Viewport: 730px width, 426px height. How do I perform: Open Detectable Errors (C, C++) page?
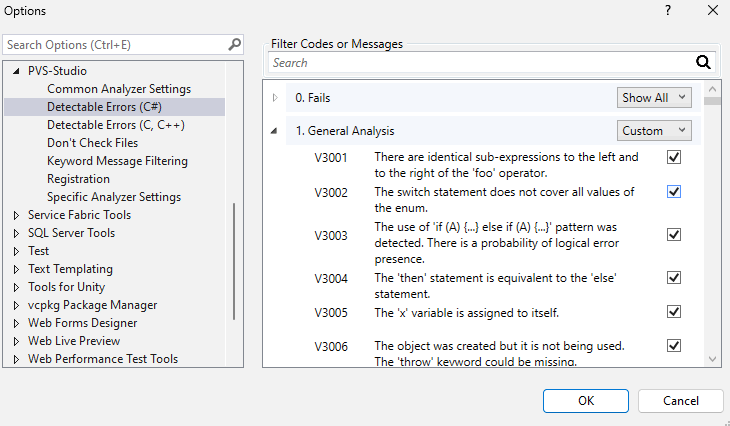click(x=115, y=125)
